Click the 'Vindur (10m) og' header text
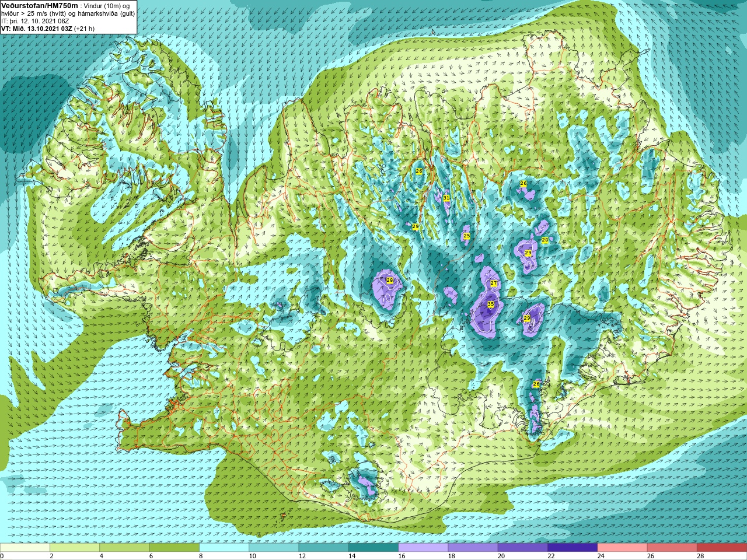This screenshot has height=560, width=747. click(x=107, y=5)
